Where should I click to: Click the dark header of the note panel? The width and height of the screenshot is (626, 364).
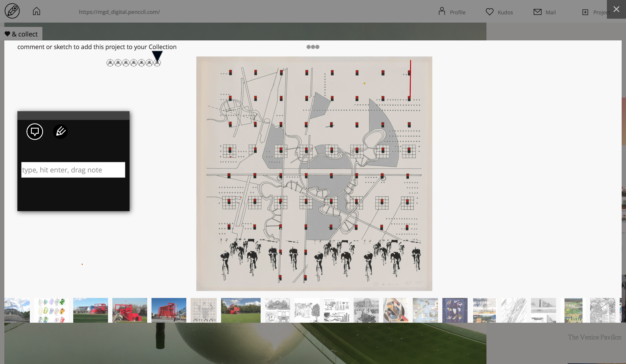[73, 116]
